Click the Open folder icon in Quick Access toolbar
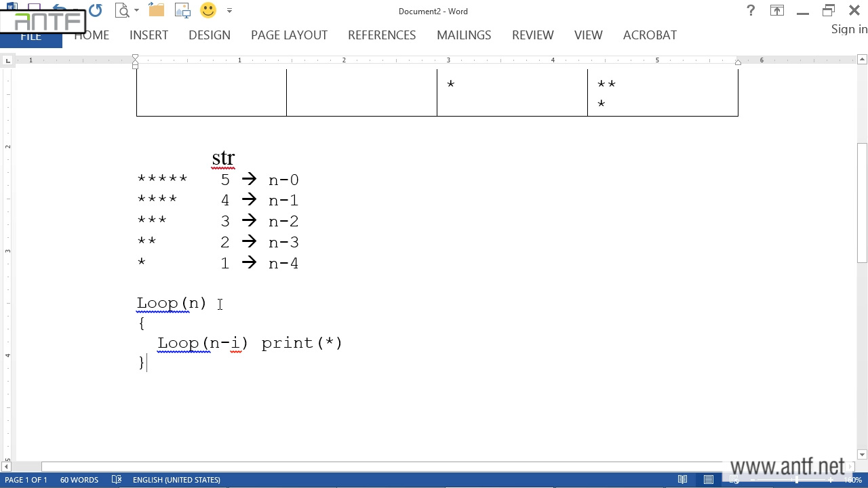868x488 pixels. (156, 10)
